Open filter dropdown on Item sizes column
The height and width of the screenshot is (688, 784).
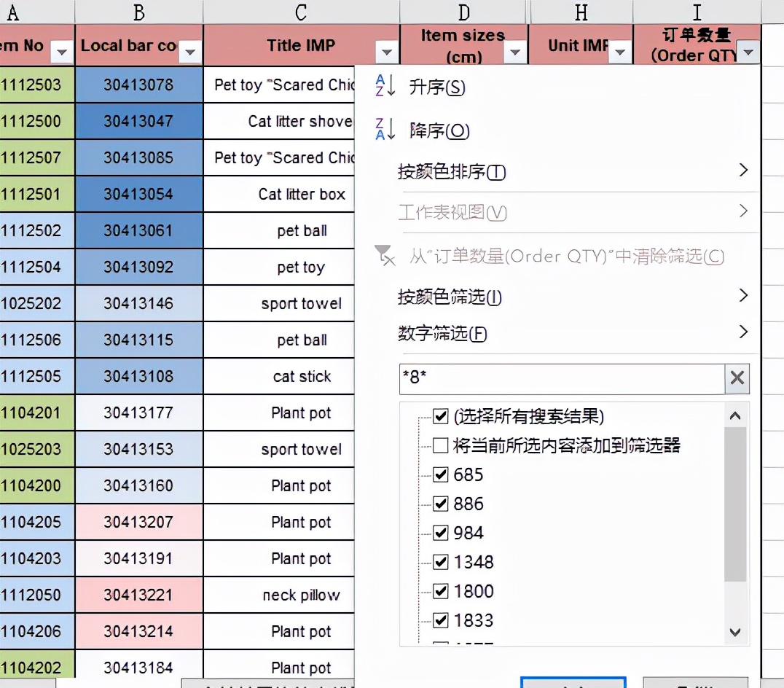[515, 52]
